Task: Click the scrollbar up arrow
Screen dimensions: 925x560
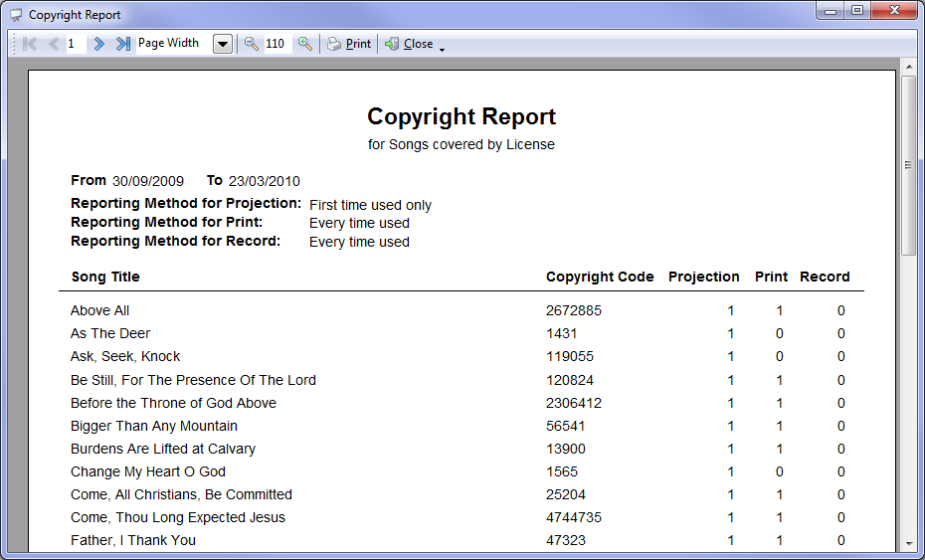Action: (x=908, y=65)
